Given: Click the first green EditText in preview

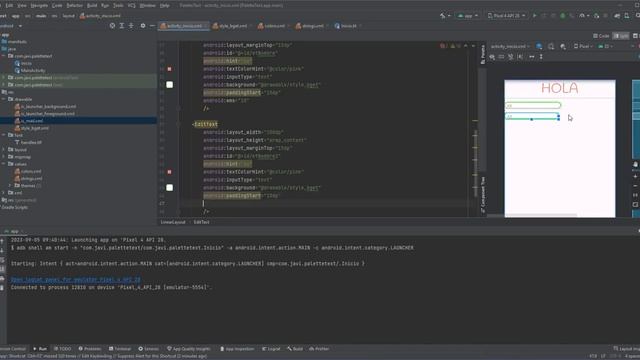Looking at the screenshot, I should tap(533, 106).
